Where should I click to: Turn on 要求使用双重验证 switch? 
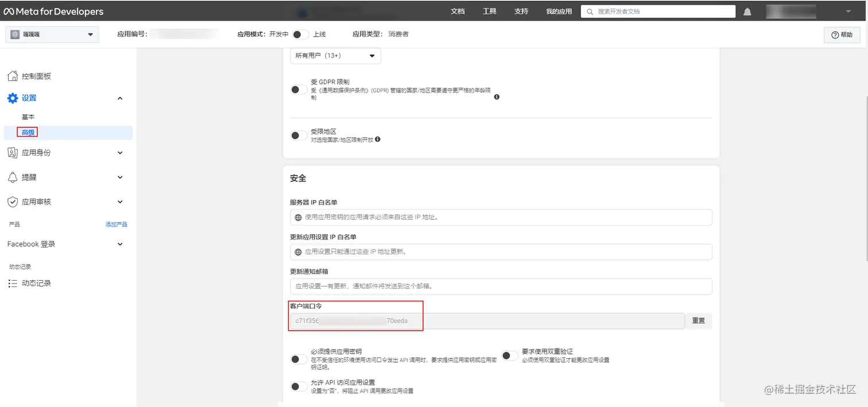510,355
